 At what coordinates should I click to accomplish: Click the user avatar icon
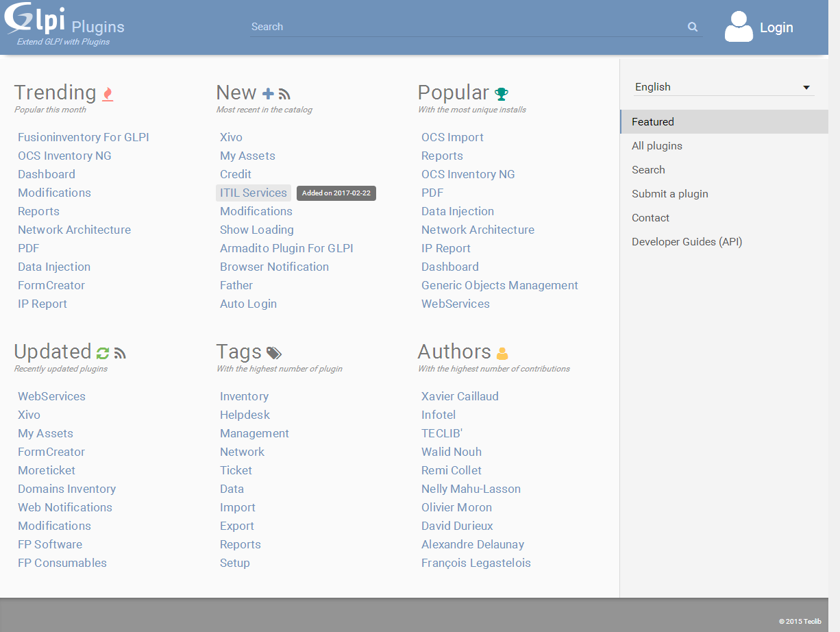point(739,27)
